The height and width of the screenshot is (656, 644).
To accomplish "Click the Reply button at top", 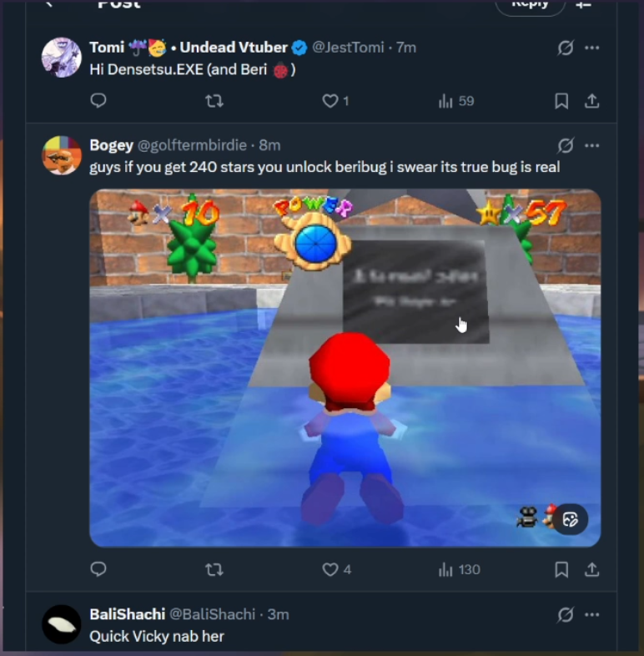I will pos(530,5).
